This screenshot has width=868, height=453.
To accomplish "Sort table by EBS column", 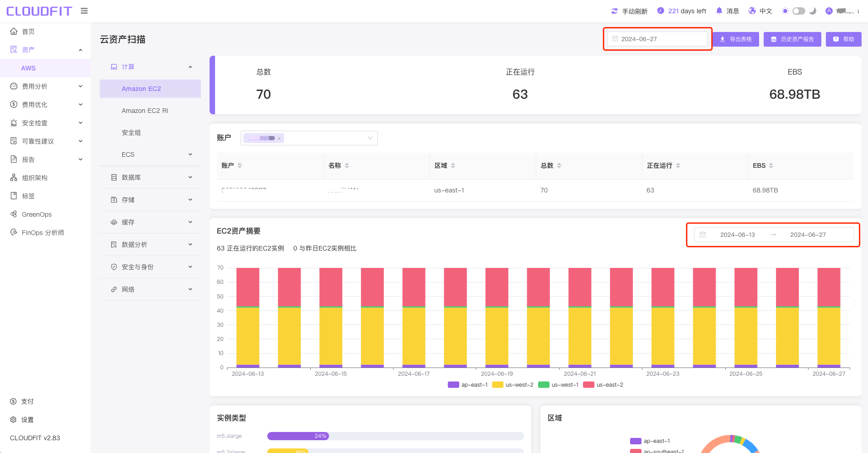I will pos(771,165).
